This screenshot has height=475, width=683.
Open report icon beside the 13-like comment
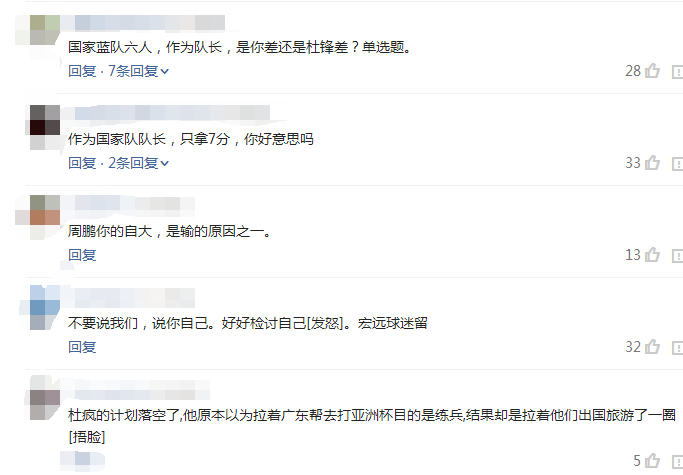coord(677,255)
